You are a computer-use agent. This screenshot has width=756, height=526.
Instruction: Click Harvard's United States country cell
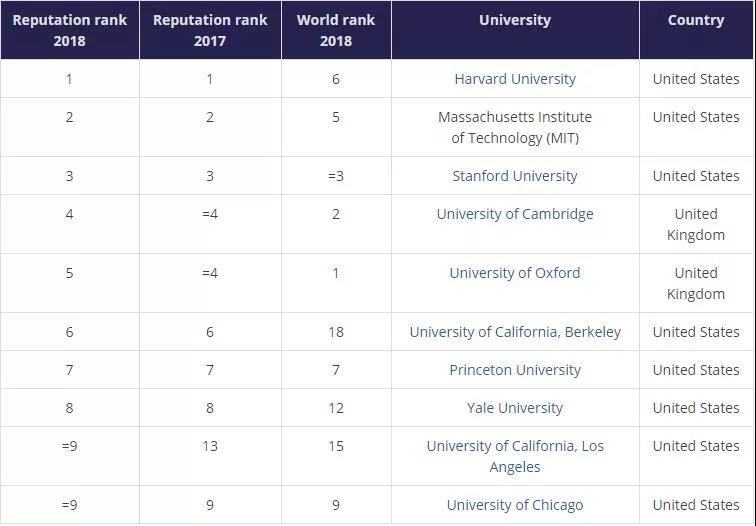click(696, 79)
